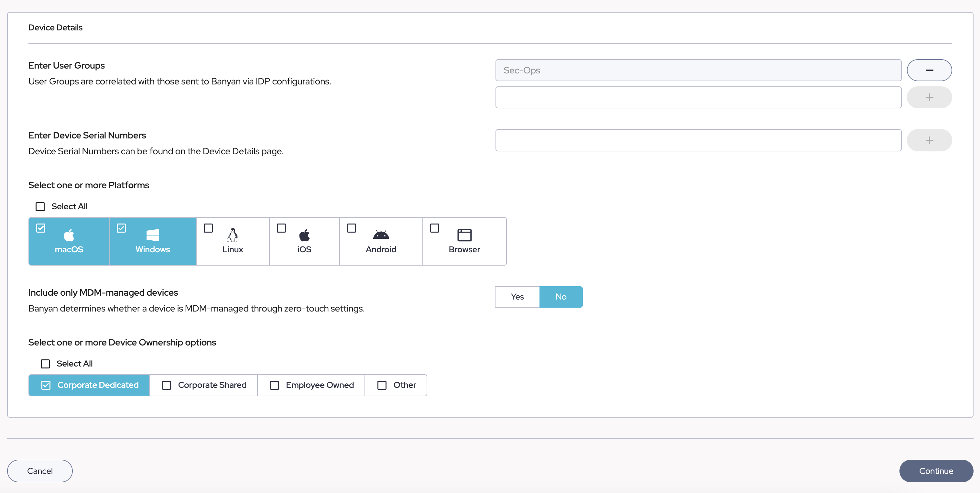Enable the Corporate Shared checkbox
980x493 pixels.
167,385
